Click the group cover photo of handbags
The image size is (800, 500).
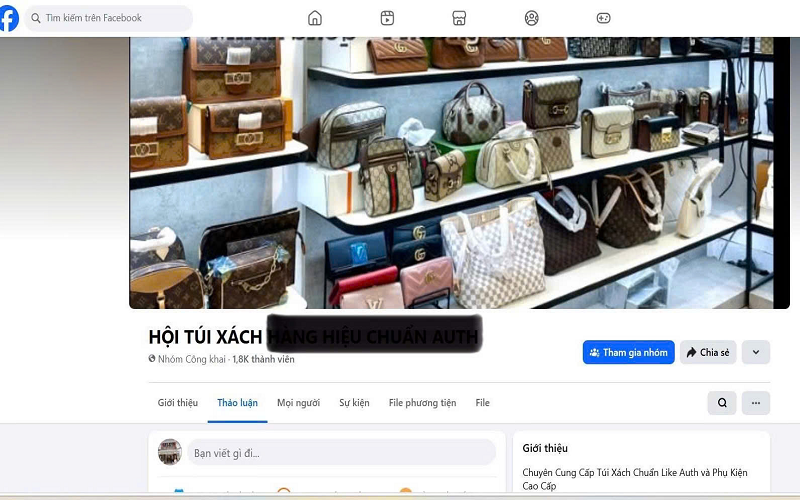click(459, 172)
